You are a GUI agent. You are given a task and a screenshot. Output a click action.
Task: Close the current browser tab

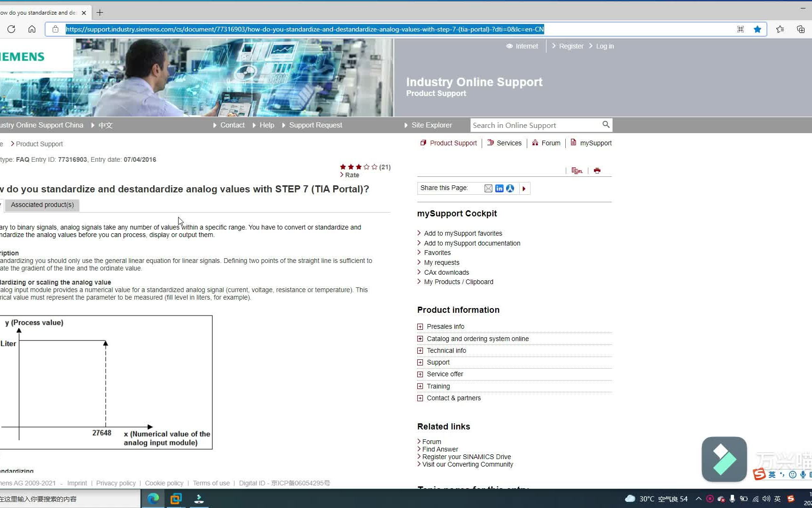(x=84, y=13)
